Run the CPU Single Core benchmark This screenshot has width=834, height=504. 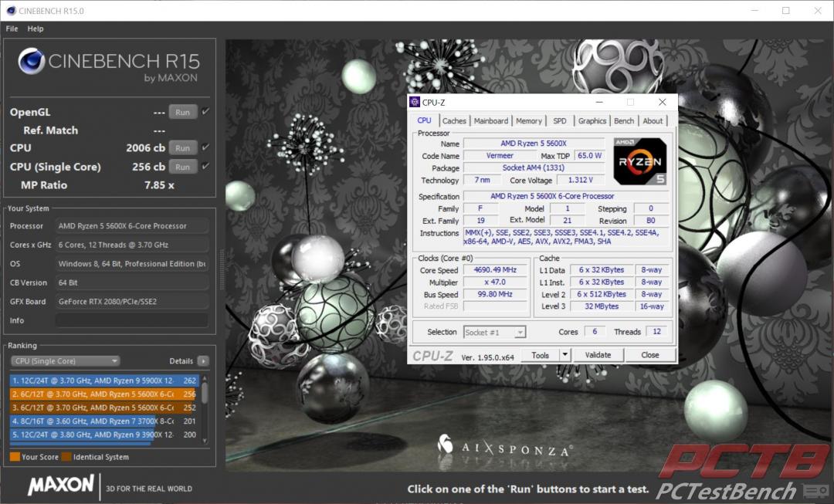tap(182, 167)
